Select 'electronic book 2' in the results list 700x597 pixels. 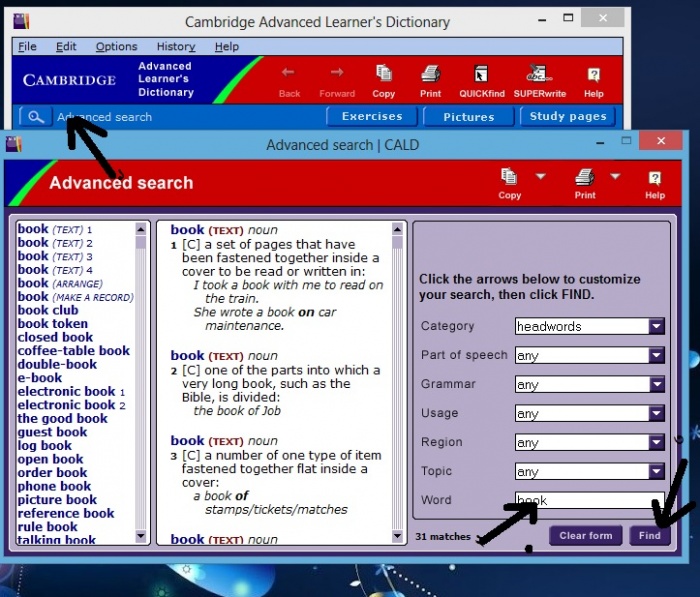(x=71, y=405)
